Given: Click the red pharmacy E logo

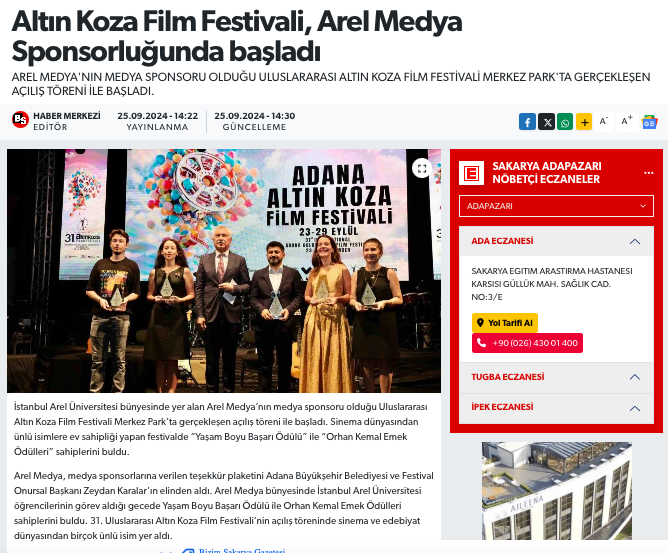Looking at the screenshot, I should pyautogui.click(x=471, y=173).
